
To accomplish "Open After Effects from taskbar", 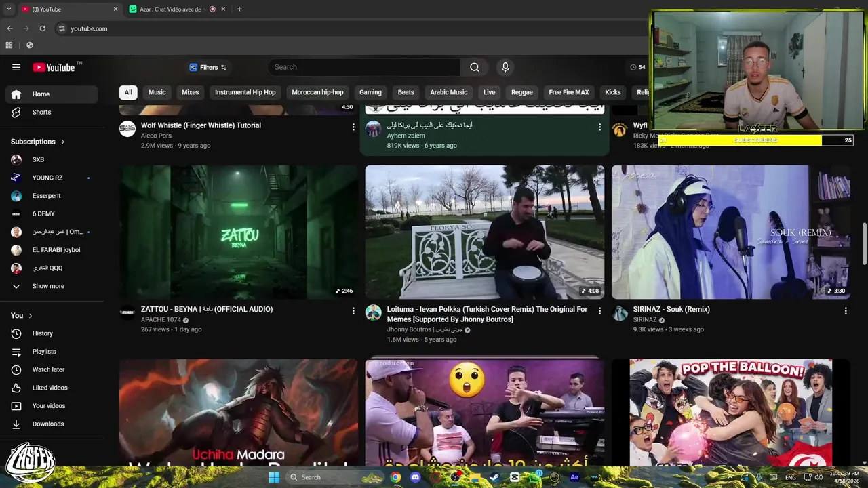I will (574, 477).
